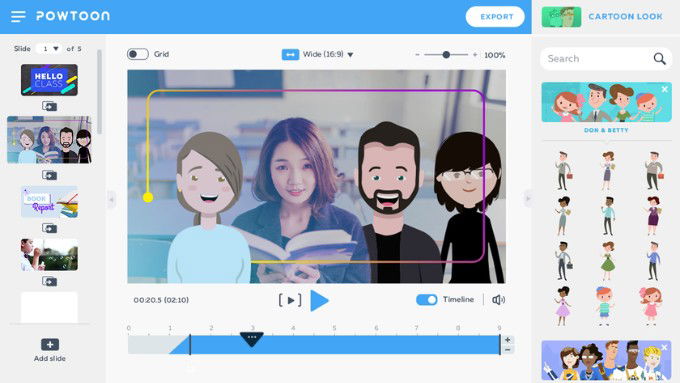Select woman in purple dress character
680x383 pixels.
pos(653,216)
